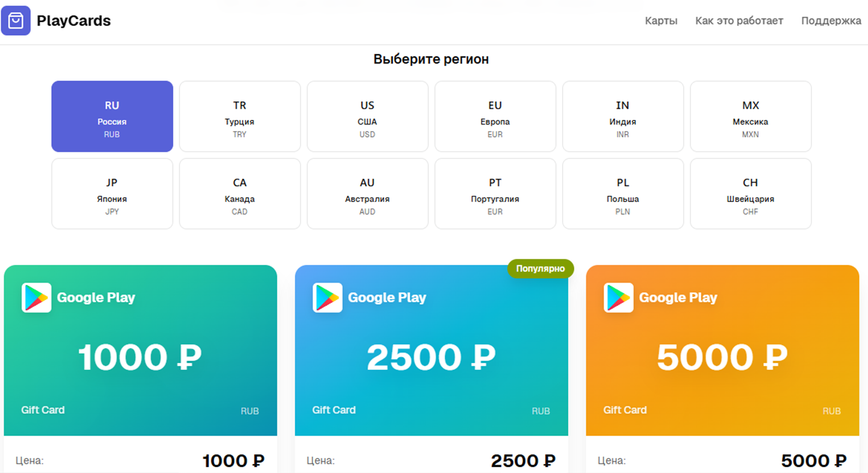Open the Как это работает page
This screenshot has height=473, width=868.
739,21
